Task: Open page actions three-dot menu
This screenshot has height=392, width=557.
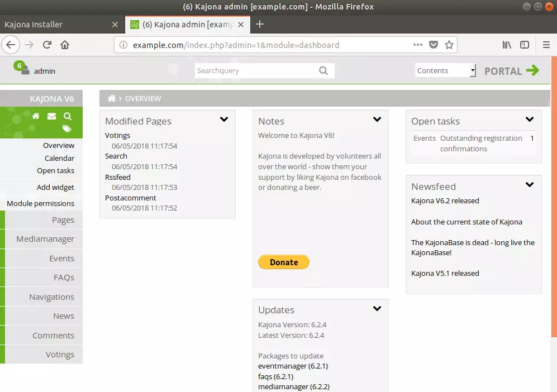Action: point(418,45)
